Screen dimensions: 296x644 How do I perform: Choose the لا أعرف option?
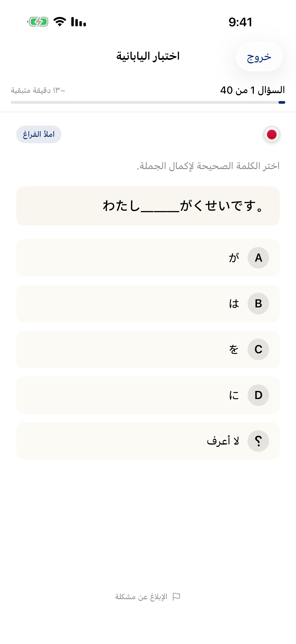point(148,441)
